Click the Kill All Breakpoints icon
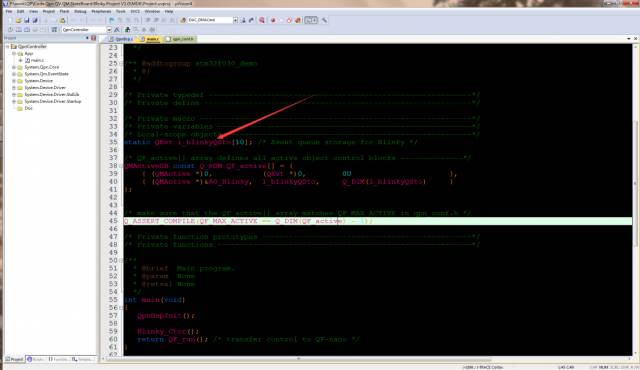Image resolution: width=640 pixels, height=370 pixels. tap(298, 20)
